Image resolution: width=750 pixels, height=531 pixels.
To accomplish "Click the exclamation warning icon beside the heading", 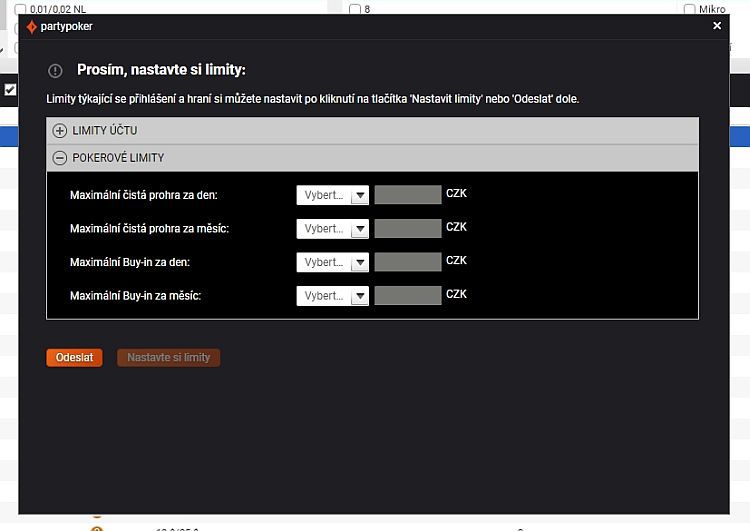I will 56,71.
